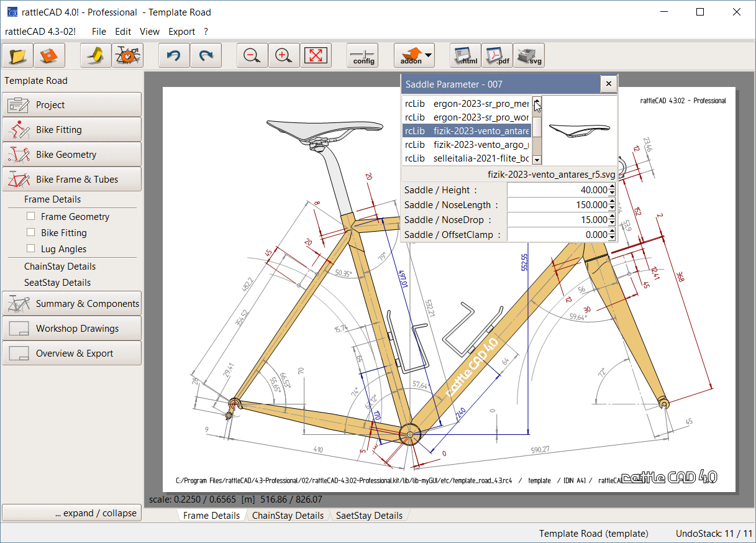Select SeatStay Details in the sidebar
The image size is (756, 543).
58,283
